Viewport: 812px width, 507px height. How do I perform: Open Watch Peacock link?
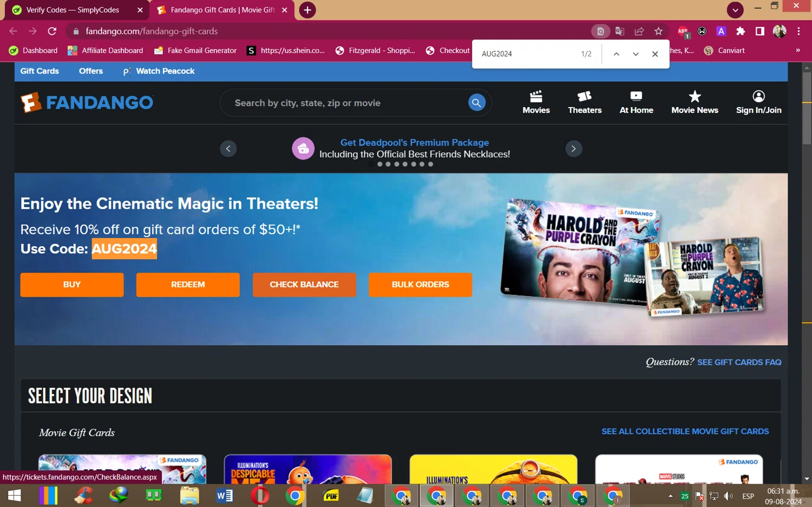pyautogui.click(x=159, y=71)
